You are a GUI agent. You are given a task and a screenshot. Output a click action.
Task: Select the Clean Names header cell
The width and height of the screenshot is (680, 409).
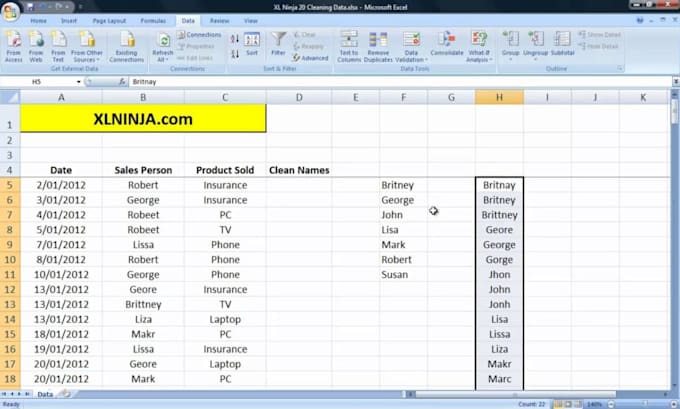click(299, 170)
